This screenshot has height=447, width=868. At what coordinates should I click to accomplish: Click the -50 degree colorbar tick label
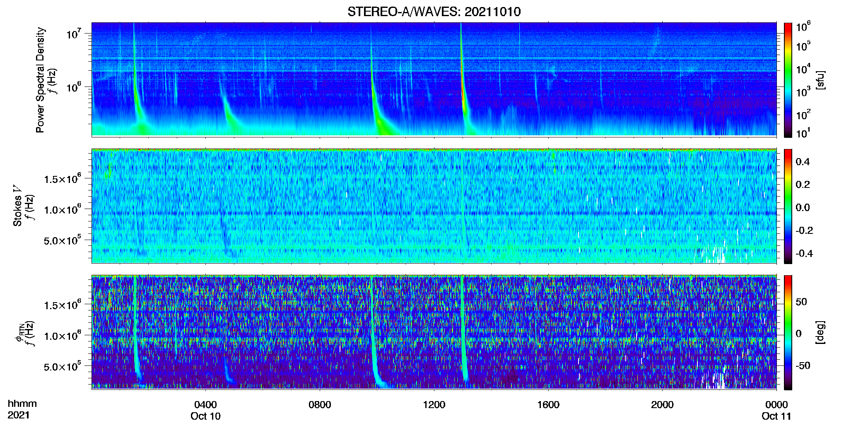click(803, 365)
